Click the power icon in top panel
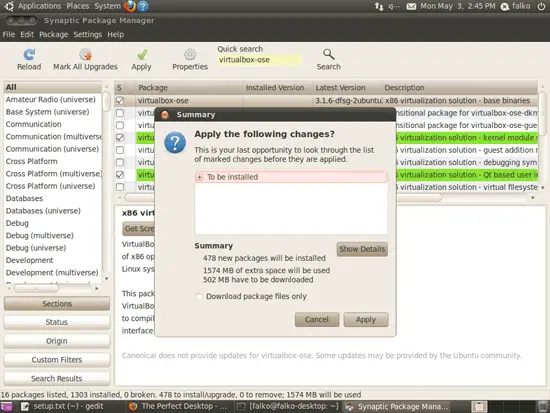 coord(541,6)
